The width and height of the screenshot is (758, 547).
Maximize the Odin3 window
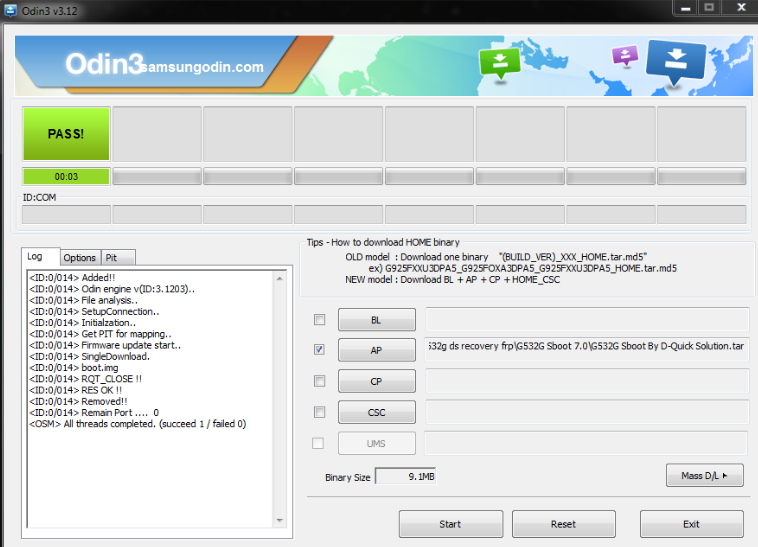(709, 8)
